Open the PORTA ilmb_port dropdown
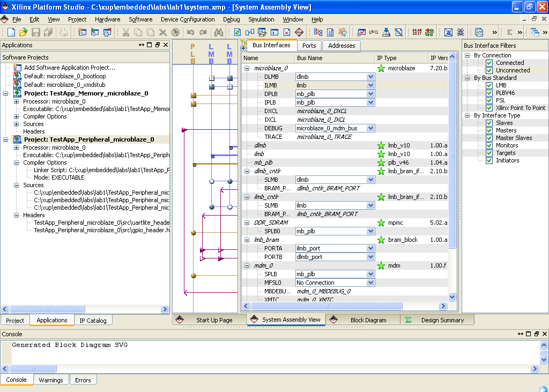Image resolution: width=549 pixels, height=392 pixels. point(370,248)
